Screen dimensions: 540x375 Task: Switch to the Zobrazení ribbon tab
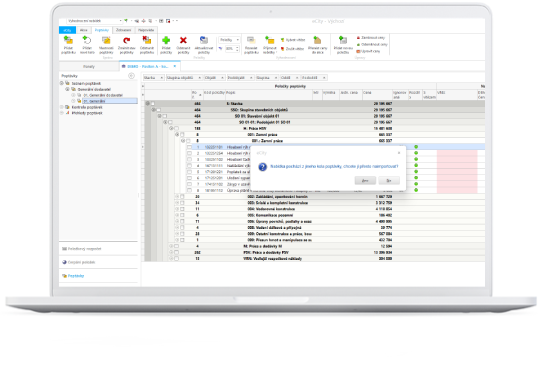click(123, 30)
